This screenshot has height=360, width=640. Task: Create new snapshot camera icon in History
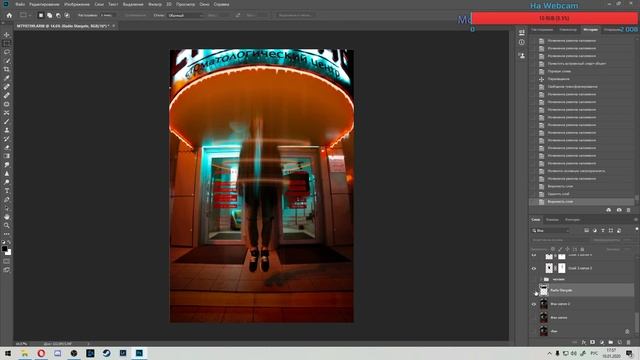619,210
